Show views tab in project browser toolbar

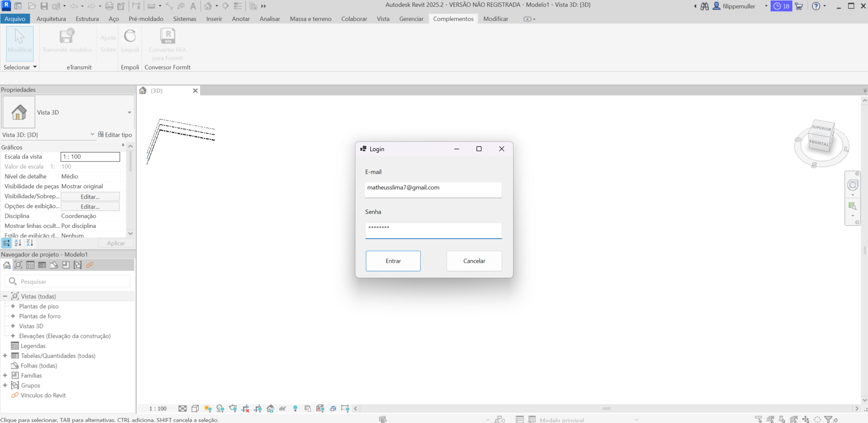18,265
